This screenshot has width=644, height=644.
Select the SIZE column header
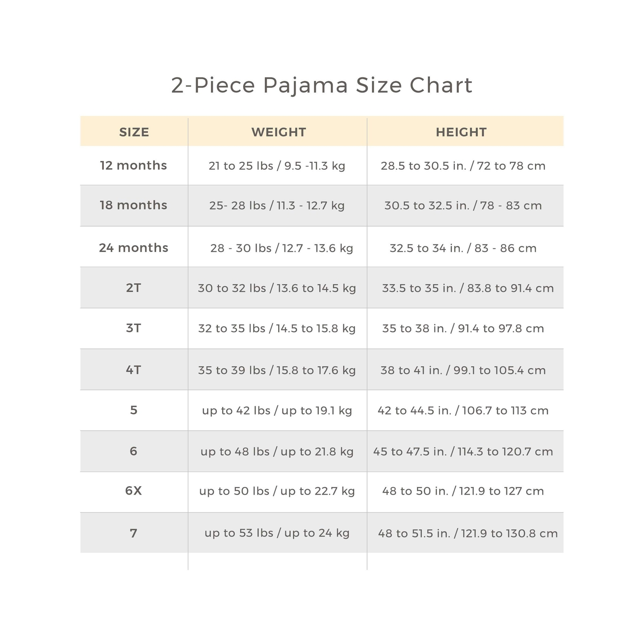click(134, 132)
